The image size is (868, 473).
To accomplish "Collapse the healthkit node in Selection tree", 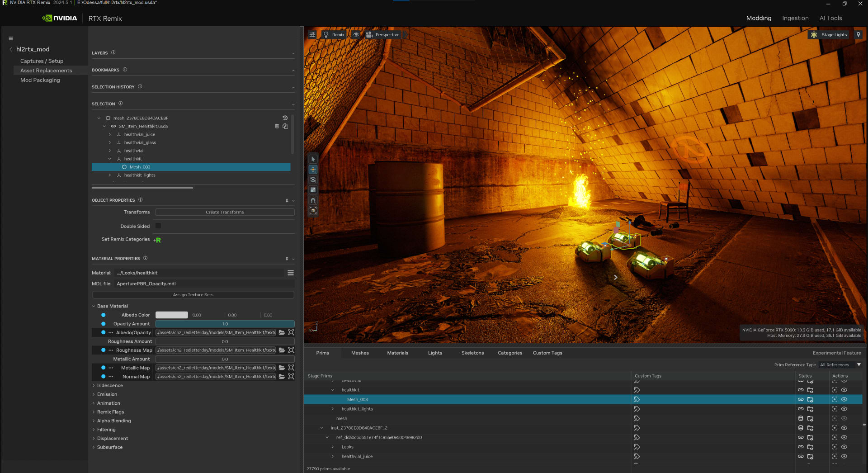I will [x=110, y=159].
